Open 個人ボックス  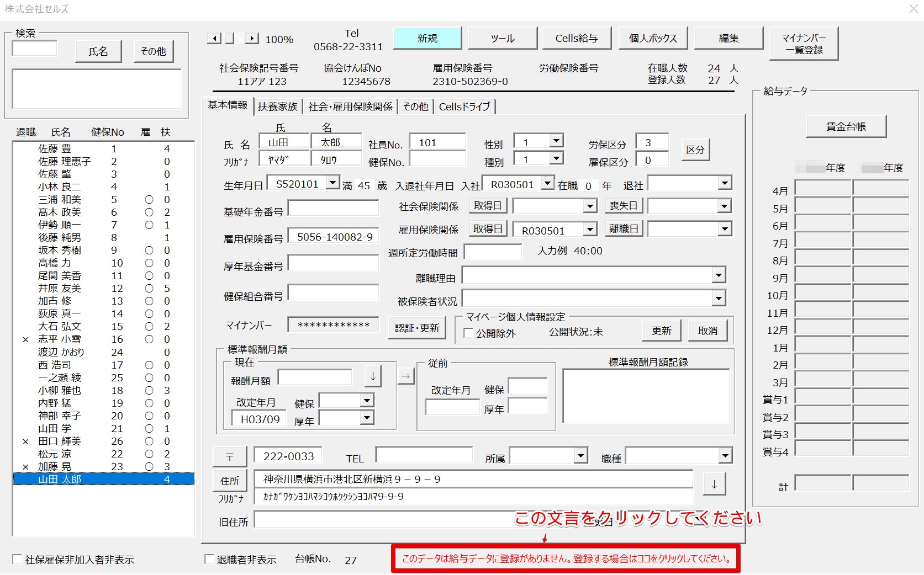pyautogui.click(x=653, y=38)
